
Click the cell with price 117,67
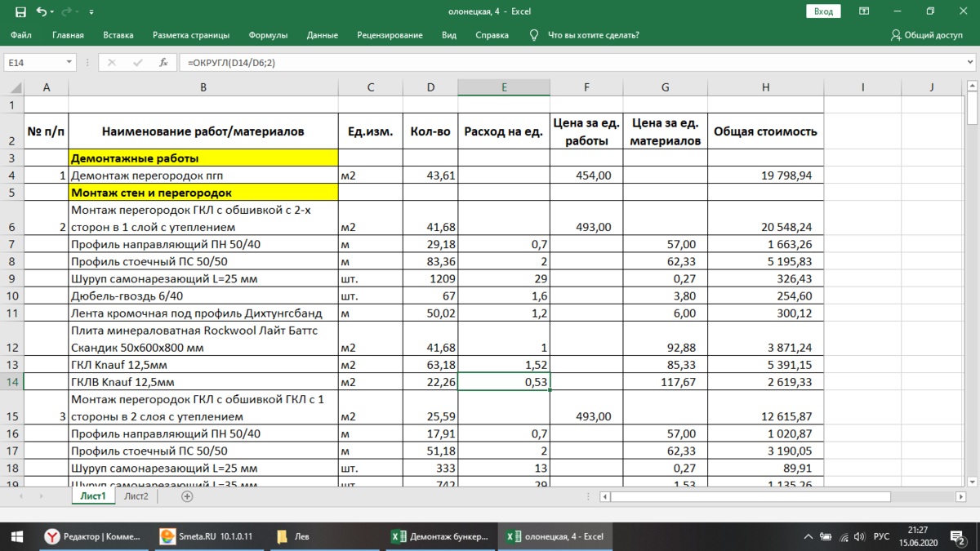coord(666,381)
